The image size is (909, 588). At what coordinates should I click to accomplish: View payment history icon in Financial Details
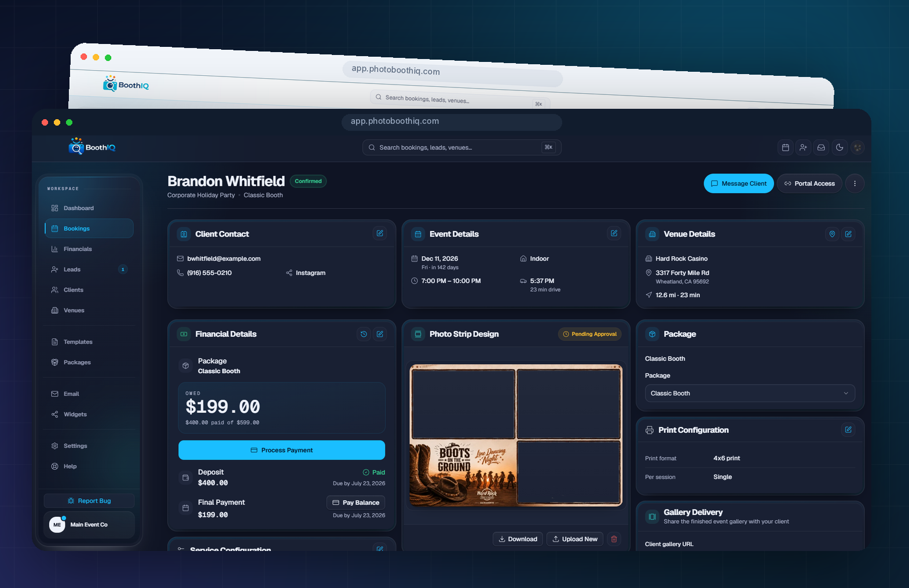pos(364,334)
